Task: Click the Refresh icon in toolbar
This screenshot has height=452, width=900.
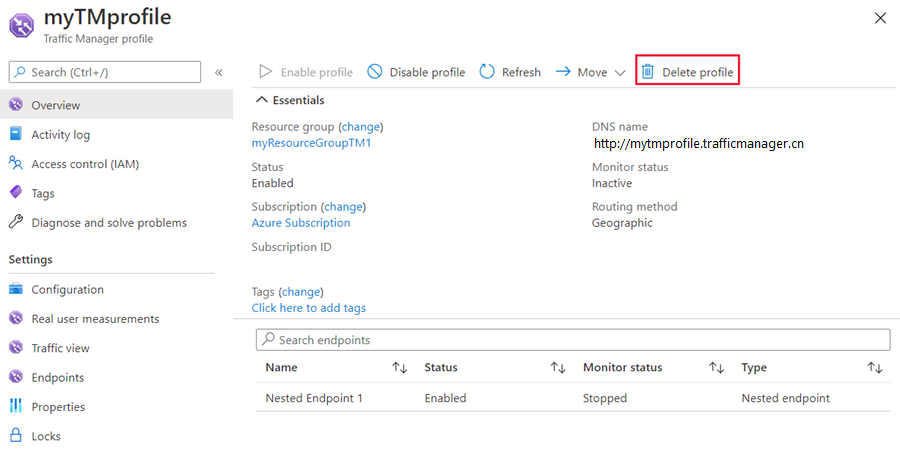Action: coord(487,72)
